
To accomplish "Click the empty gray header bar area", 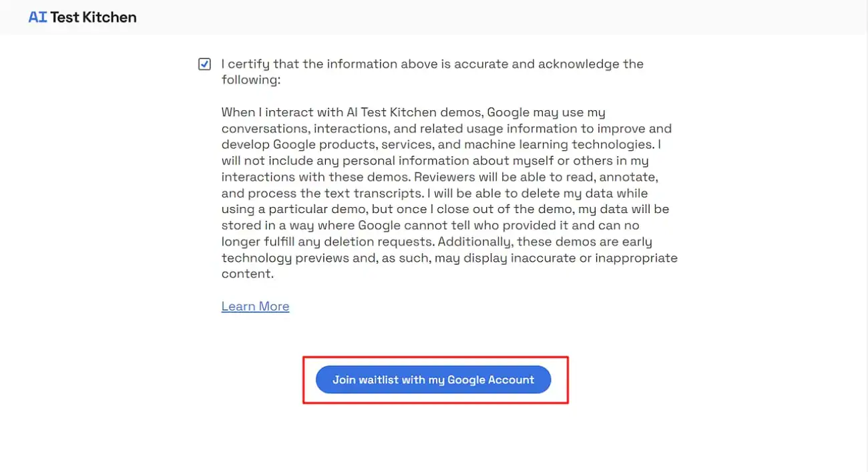I will tap(501, 17).
